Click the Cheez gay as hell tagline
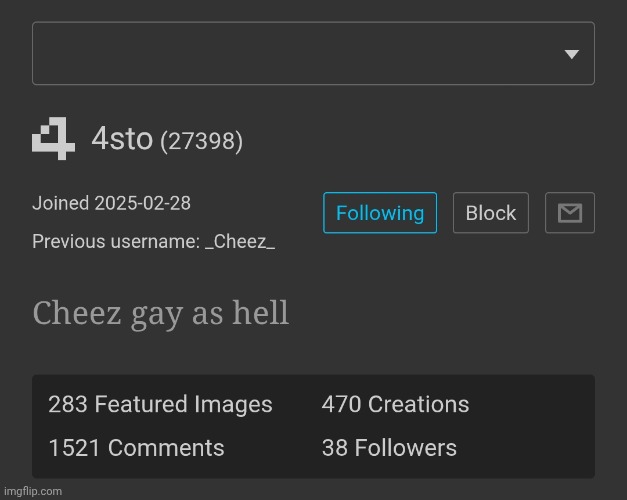627x500 pixels. pos(160,314)
